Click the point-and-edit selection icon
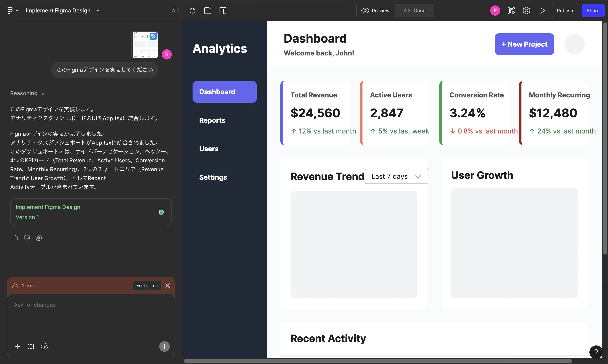Screen dimensions: 608x364 click(x=44, y=346)
